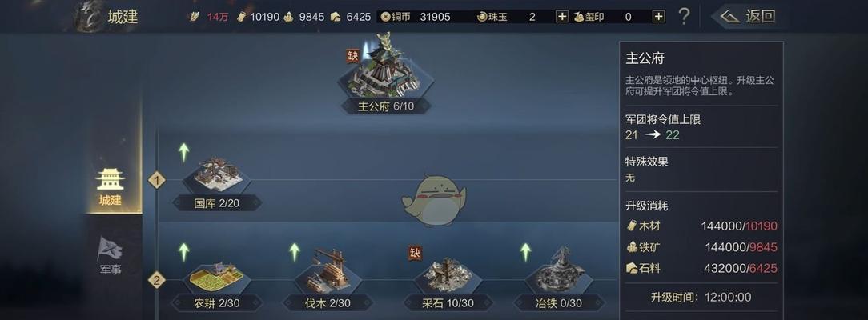Add more 珠玉 with plus button
868x320 pixels.
(x=562, y=17)
